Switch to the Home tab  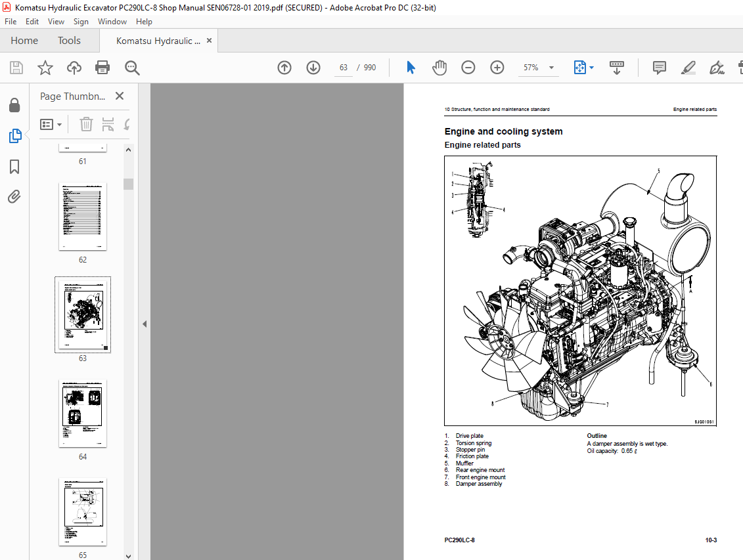(24, 41)
